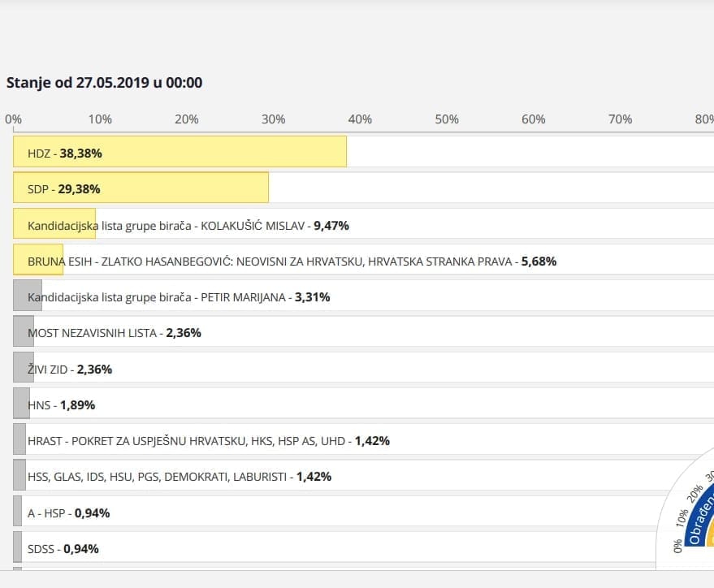Click the 0% axis label at chart origin

tap(13, 119)
